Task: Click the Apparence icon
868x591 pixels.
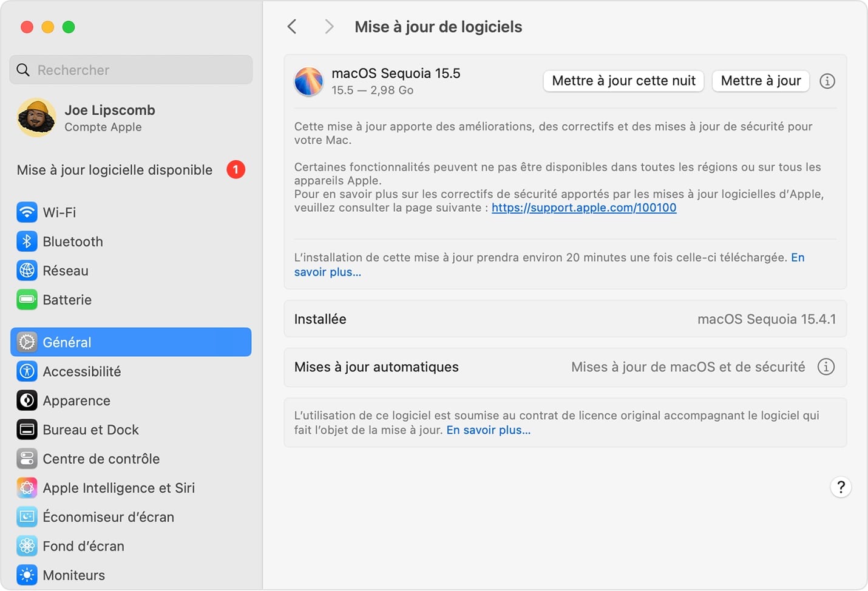Action: [x=27, y=400]
